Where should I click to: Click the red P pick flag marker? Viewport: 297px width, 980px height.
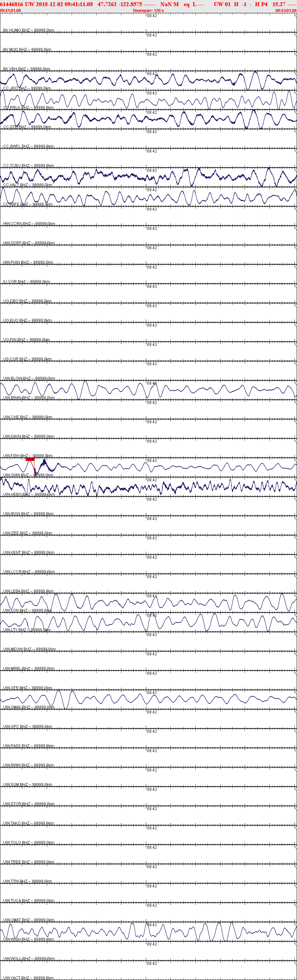point(30,459)
